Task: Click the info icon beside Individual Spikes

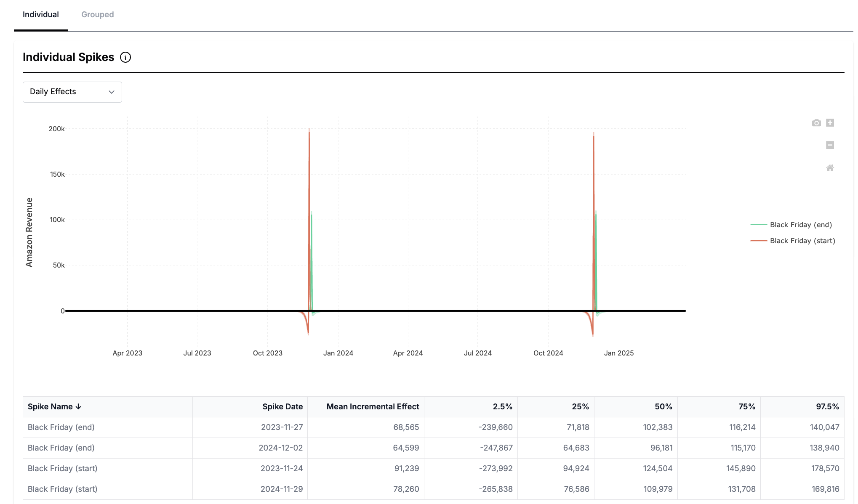Action: click(125, 57)
